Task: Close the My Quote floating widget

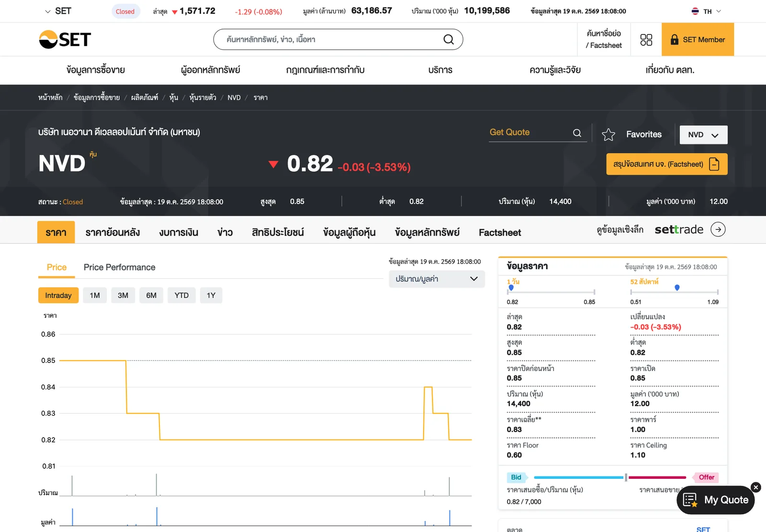Action: point(756,487)
